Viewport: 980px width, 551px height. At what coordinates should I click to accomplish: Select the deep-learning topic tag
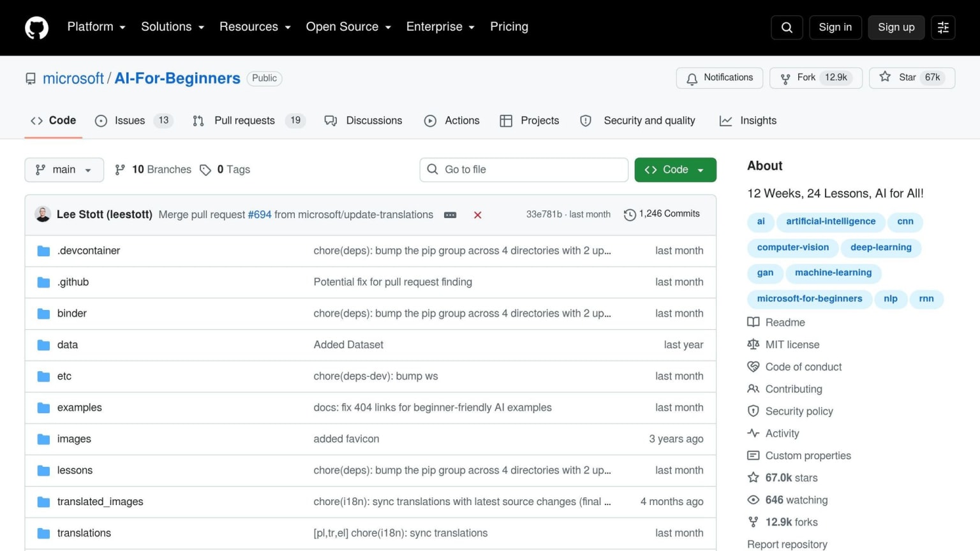(881, 247)
